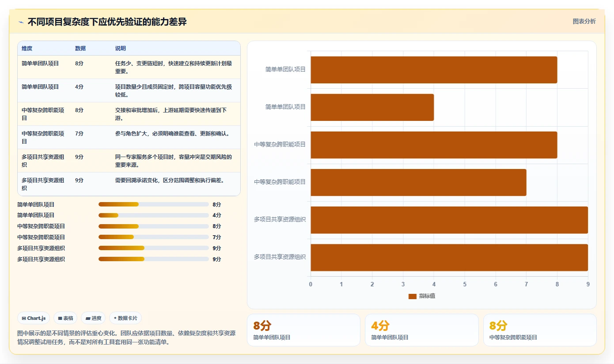Select the 进度 chip
The width and height of the screenshot is (614, 364).
point(93,318)
